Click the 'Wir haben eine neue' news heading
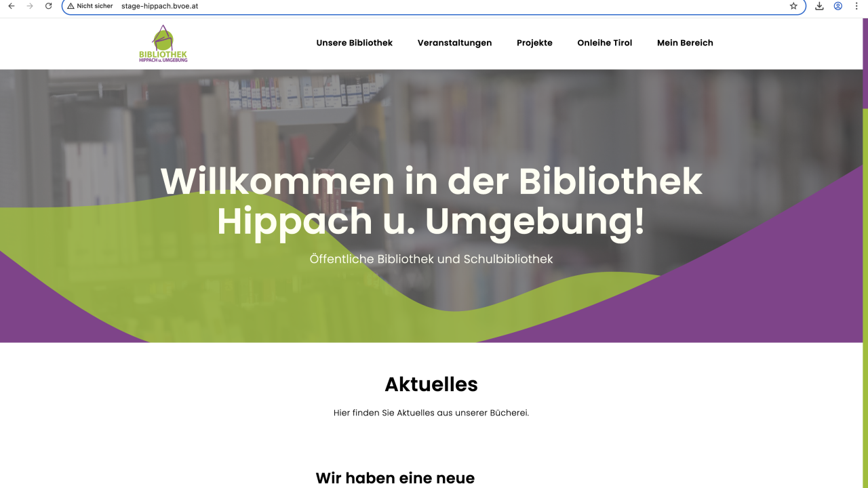The width and height of the screenshot is (868, 488). click(395, 478)
